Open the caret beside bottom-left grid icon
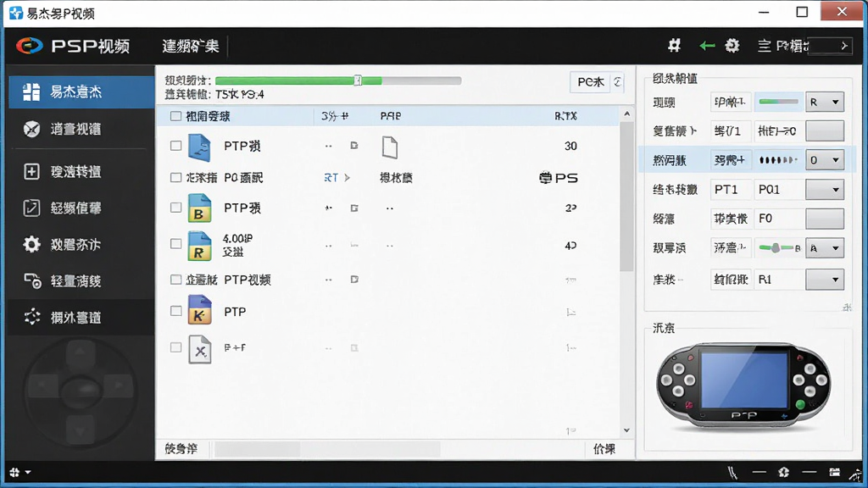 pyautogui.click(x=28, y=473)
